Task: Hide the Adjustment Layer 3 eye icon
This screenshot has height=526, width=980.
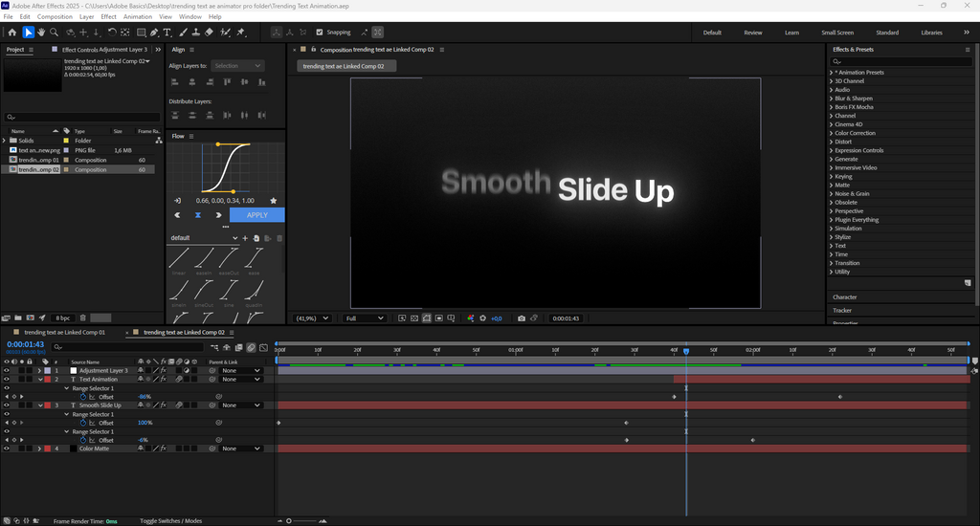Action: (7, 371)
